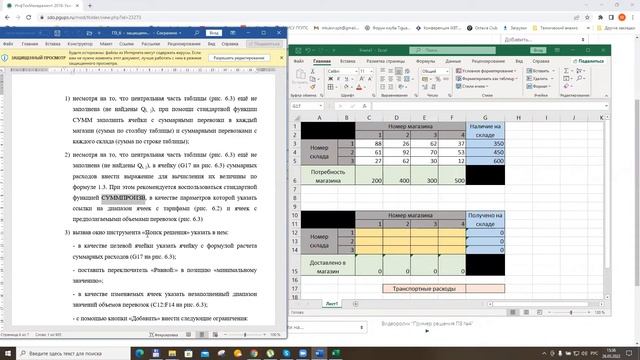
Task: Select cell C3 containing 88
Action: (x=369, y=144)
